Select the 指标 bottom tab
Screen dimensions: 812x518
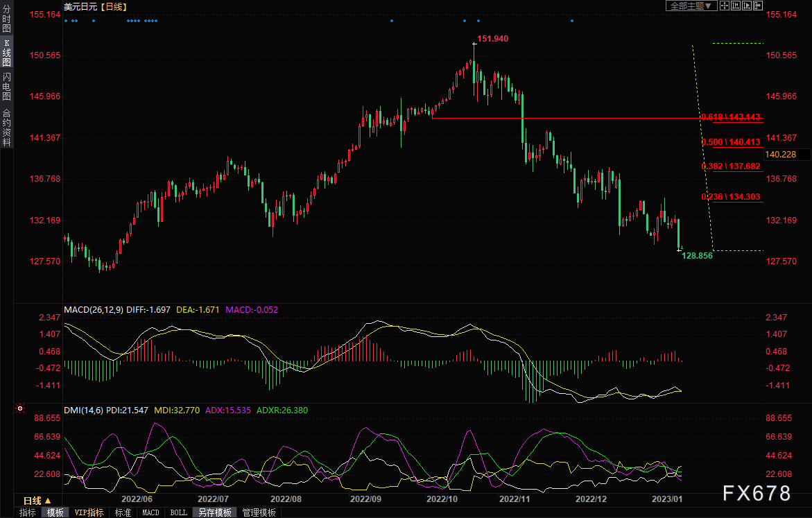point(28,512)
